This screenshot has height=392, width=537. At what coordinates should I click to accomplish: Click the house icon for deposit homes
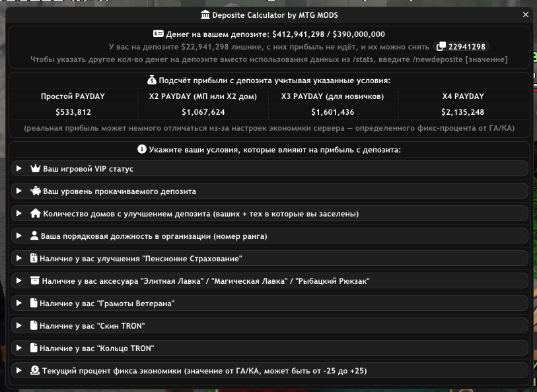tap(36, 213)
